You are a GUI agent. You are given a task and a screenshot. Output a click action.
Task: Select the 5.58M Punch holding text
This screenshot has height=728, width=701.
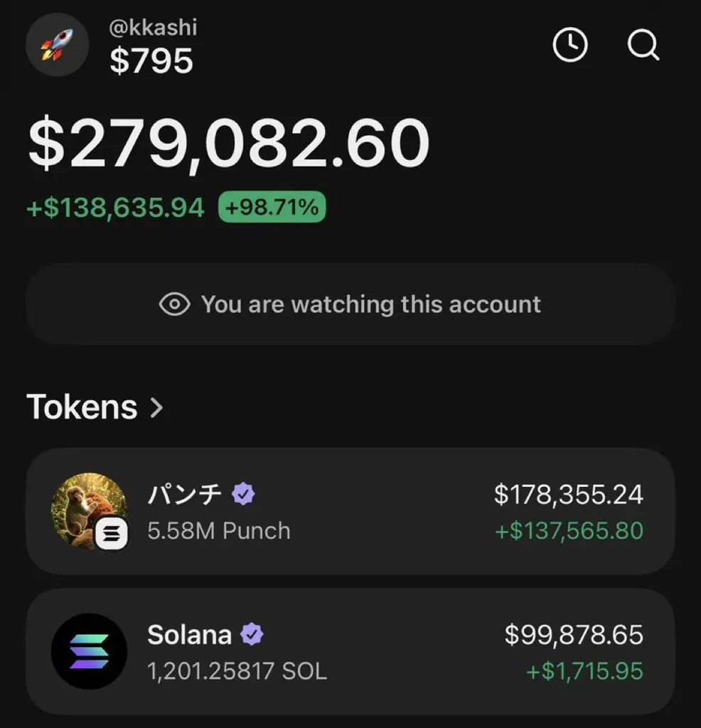[219, 530]
